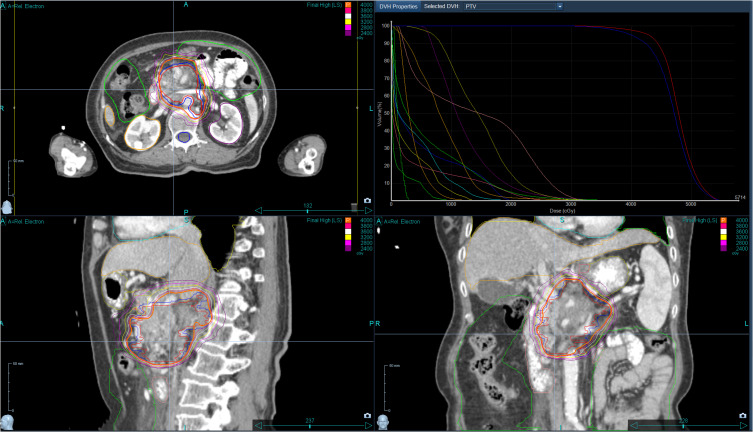Click the scale ruler in the axial view

pyautogui.click(x=11, y=175)
